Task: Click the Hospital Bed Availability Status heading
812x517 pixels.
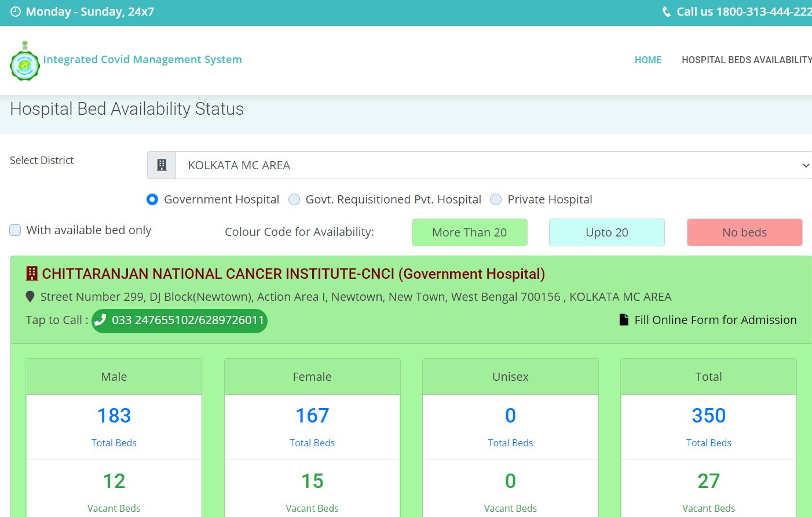Action: pos(127,109)
